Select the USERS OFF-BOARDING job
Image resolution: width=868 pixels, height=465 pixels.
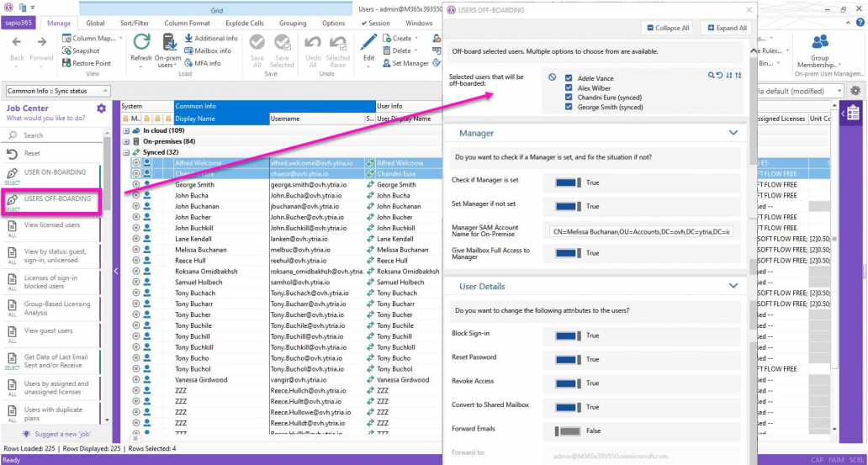(51, 202)
